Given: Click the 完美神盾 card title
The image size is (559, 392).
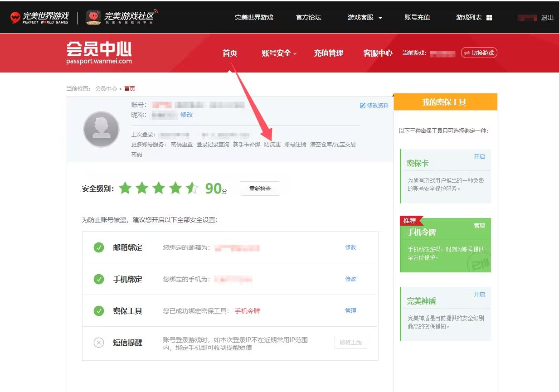Looking at the screenshot, I should pyautogui.click(x=422, y=301).
